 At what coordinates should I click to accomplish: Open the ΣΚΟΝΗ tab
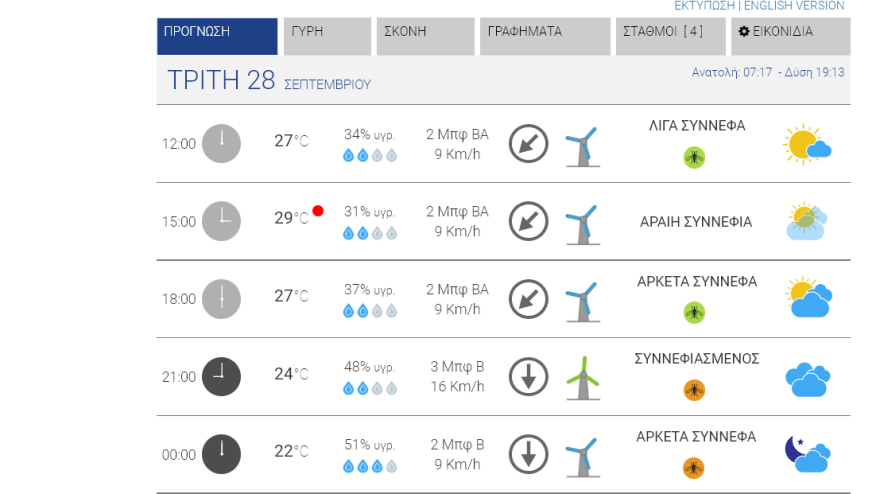(425, 36)
